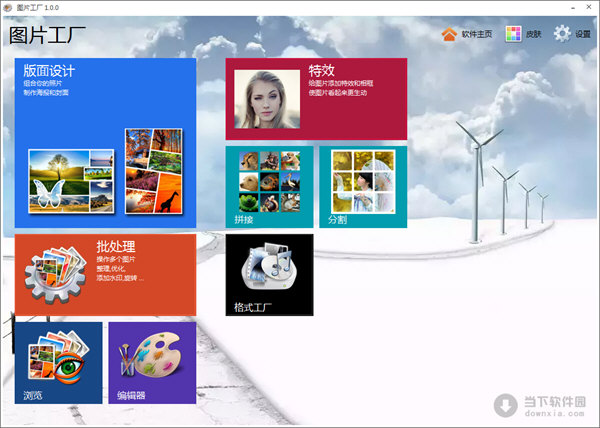
Task: Click the 组合你的照片 description text
Action: pyautogui.click(x=42, y=83)
